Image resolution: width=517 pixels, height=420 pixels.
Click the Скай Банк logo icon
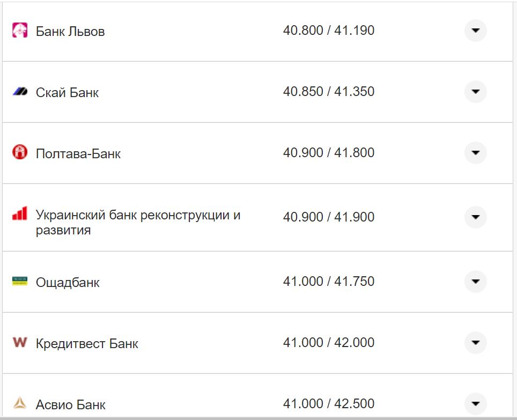[19, 92]
